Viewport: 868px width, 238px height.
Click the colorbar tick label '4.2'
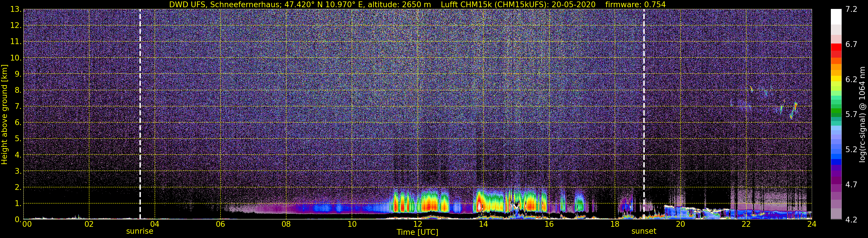[x=851, y=220]
